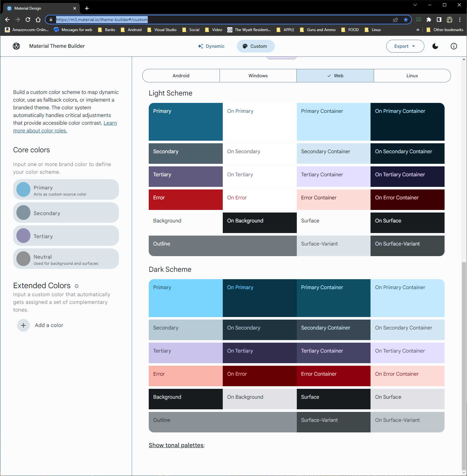This screenshot has width=467, height=476.
Task: Click the Dark Scheme On Error swatch
Action: [x=260, y=376]
